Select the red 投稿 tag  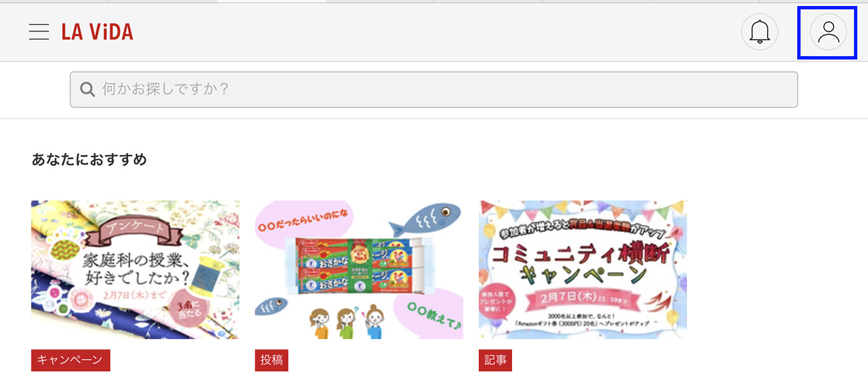[271, 360]
